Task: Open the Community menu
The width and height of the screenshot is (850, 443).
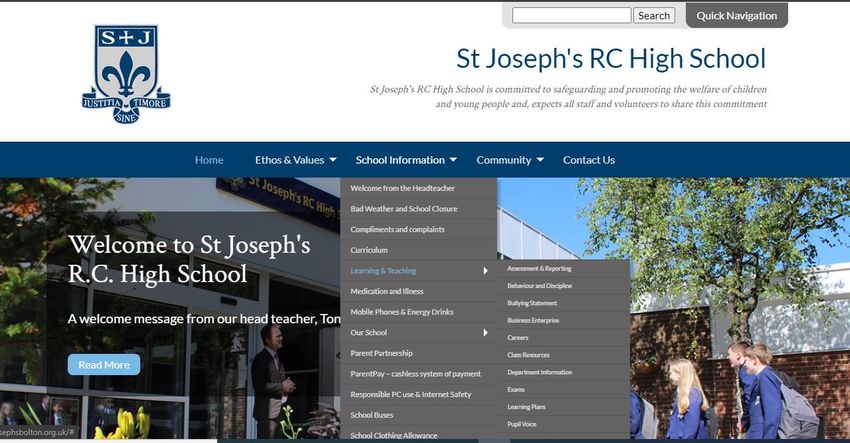Action: 504,160
